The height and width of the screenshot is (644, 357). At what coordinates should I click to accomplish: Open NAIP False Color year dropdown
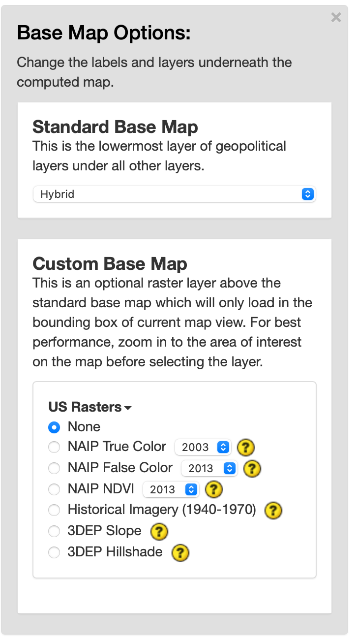click(209, 468)
